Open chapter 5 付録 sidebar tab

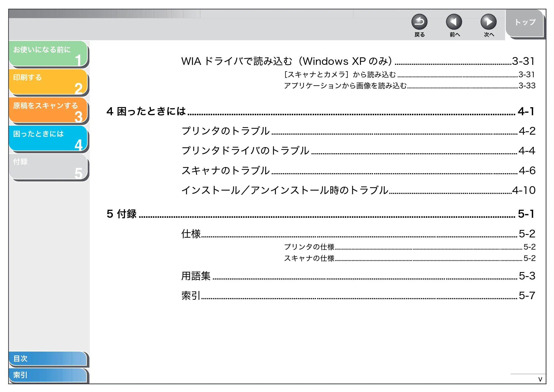click(48, 166)
